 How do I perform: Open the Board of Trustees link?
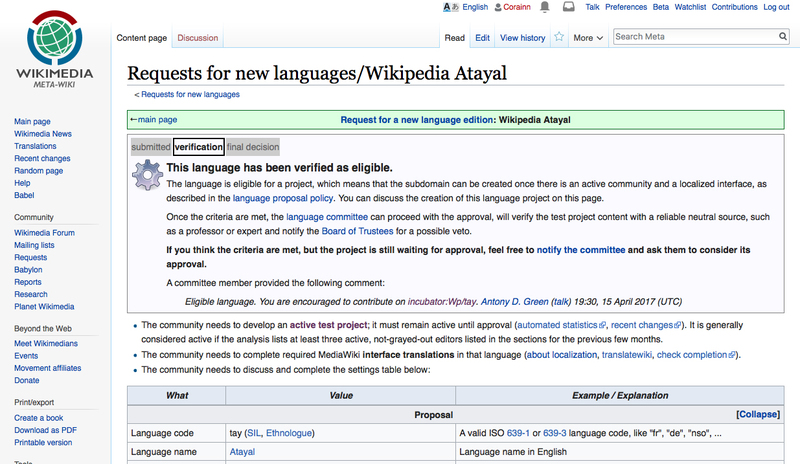pyautogui.click(x=357, y=231)
